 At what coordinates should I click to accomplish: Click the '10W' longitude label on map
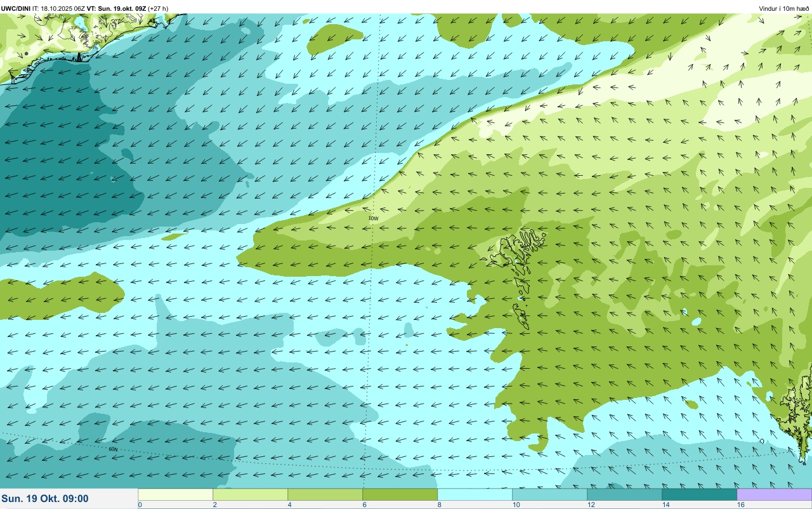pyautogui.click(x=374, y=218)
